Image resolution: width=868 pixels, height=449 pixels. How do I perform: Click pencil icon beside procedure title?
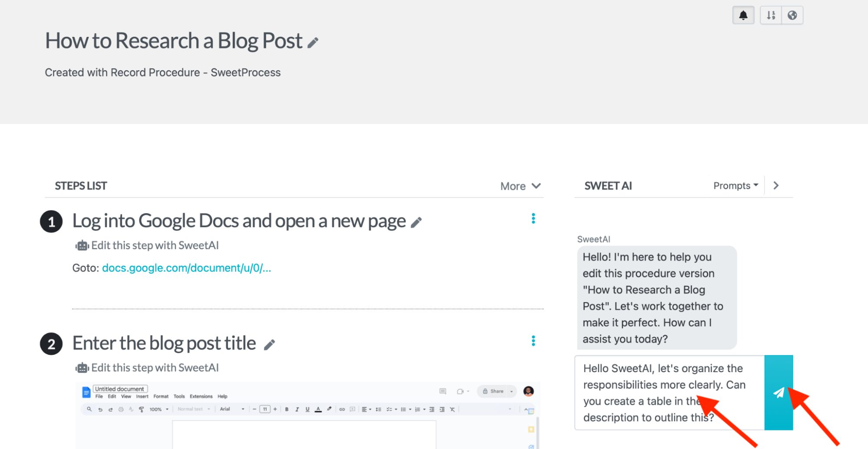[313, 43]
